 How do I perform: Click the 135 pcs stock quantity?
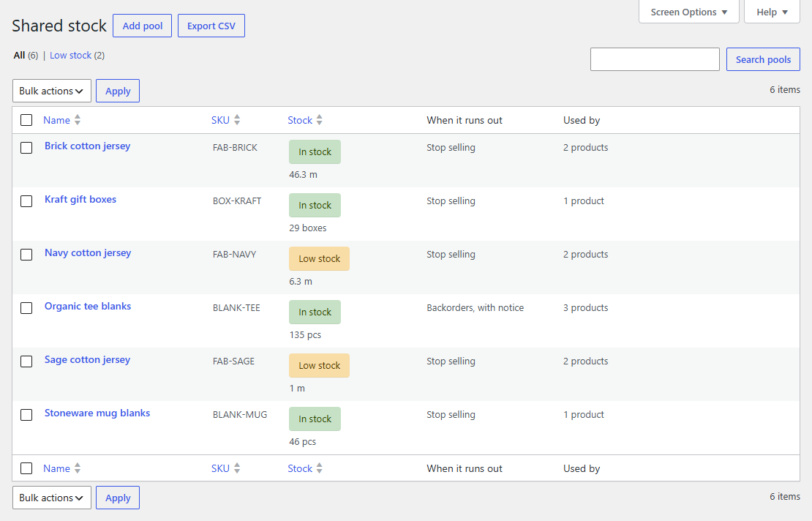click(305, 335)
